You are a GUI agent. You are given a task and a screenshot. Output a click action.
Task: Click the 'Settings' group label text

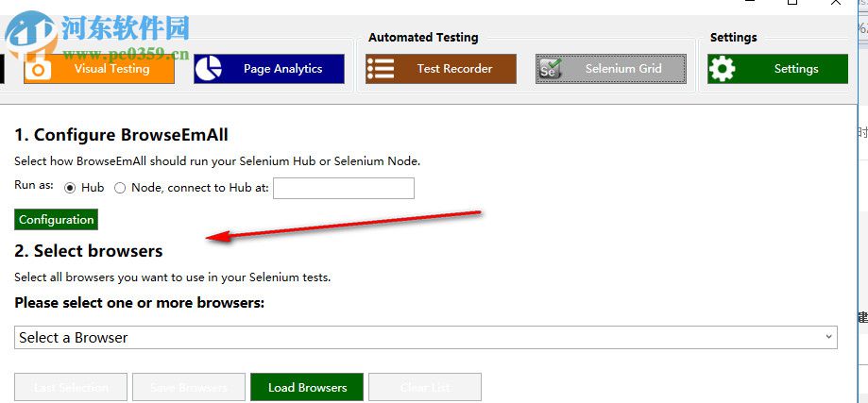point(734,38)
